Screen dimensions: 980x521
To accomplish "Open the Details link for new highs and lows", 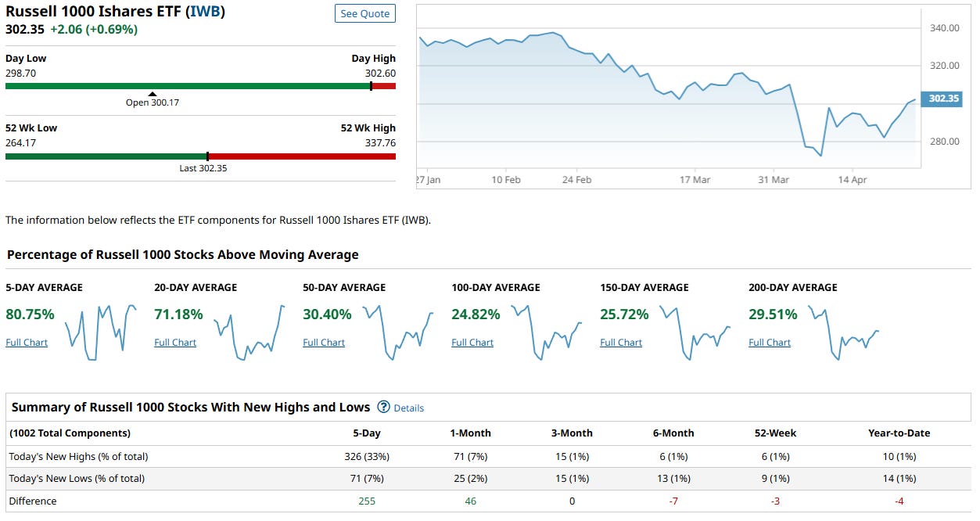I will [409, 408].
